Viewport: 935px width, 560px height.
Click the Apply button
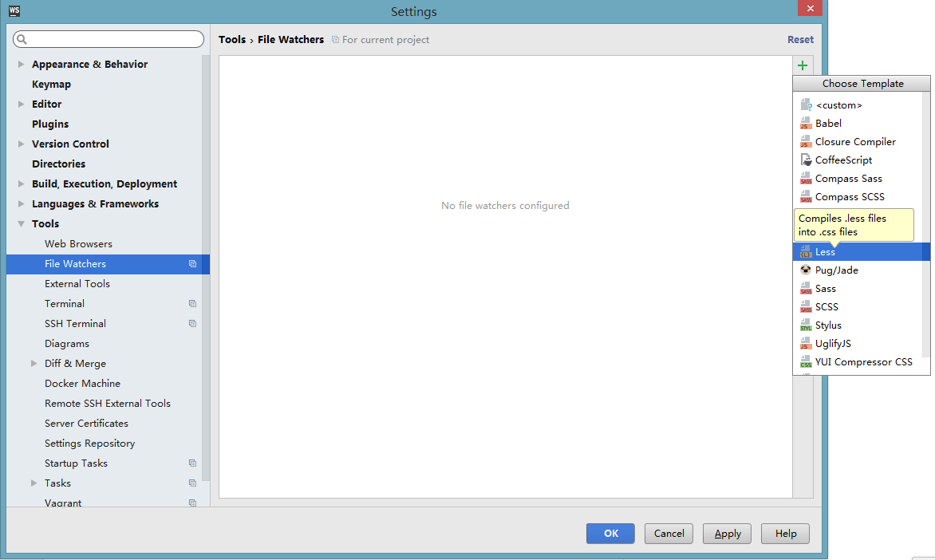point(727,533)
